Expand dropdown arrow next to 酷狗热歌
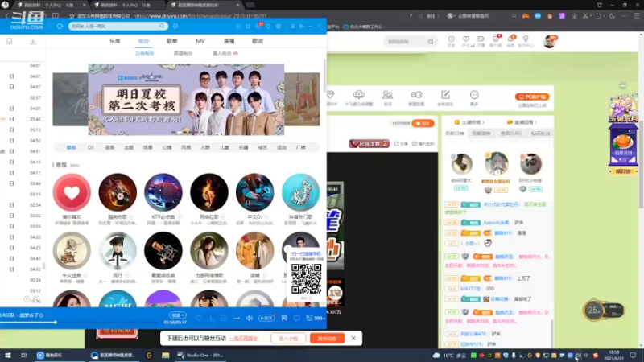This screenshot has height=362, width=644. pyautogui.click(x=131, y=216)
